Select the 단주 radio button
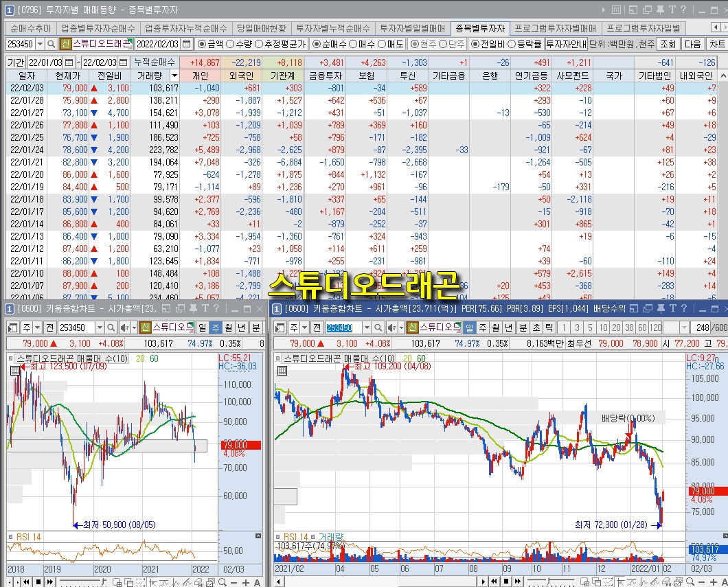This screenshot has height=587, width=728. point(443,44)
